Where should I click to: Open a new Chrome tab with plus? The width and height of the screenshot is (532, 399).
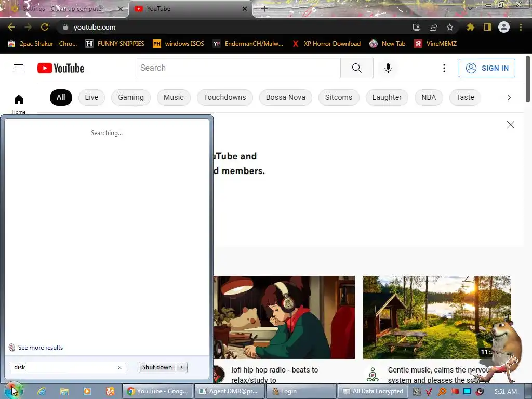click(264, 9)
